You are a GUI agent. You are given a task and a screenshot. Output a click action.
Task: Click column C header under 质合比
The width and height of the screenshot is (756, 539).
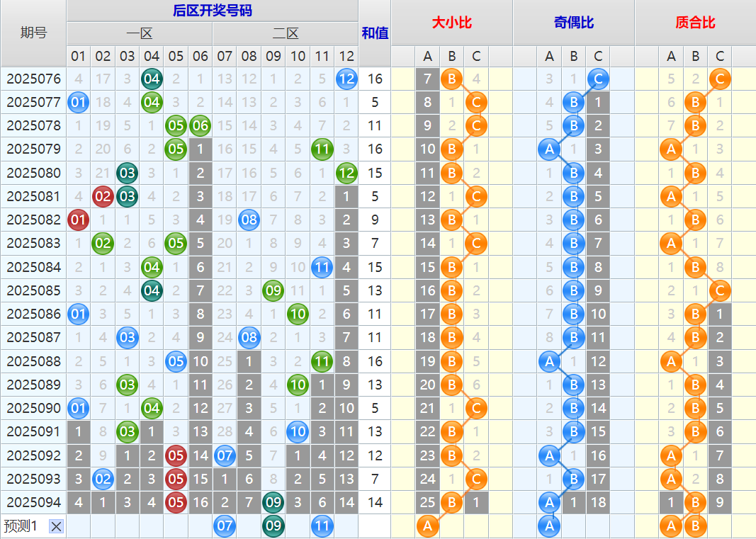720,57
